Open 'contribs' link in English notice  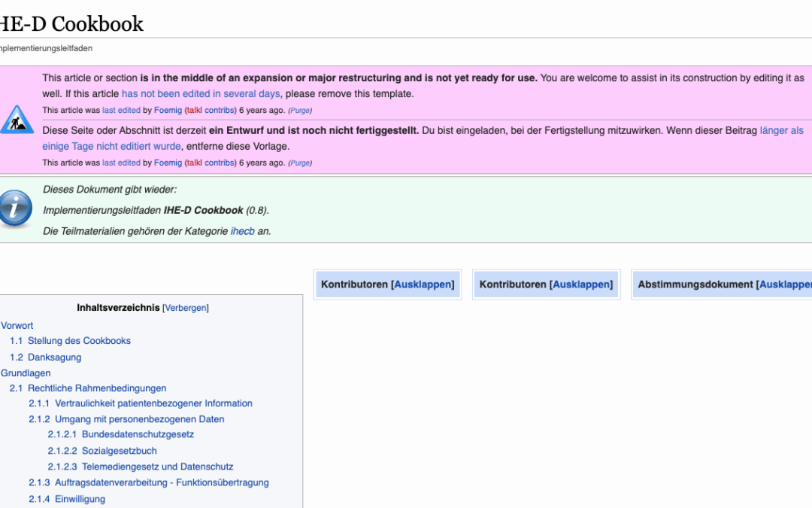(x=219, y=111)
